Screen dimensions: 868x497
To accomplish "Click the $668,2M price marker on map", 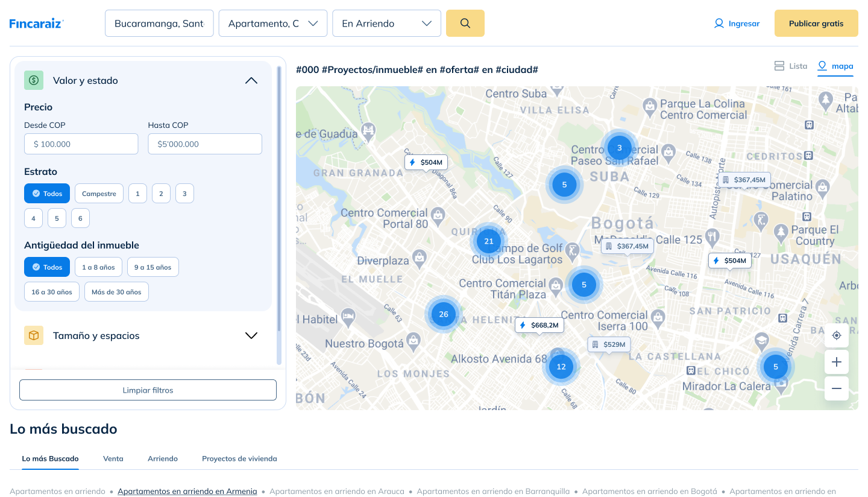I will [x=539, y=325].
